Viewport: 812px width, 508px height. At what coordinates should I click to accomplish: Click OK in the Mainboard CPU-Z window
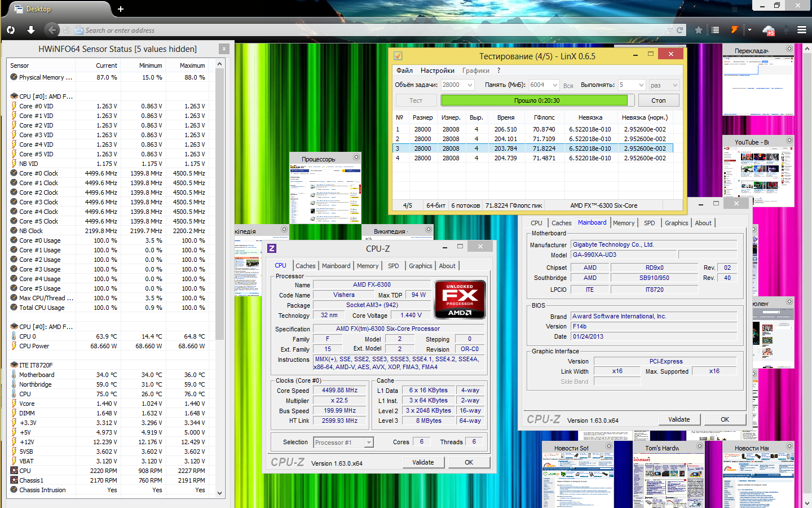tap(725, 419)
